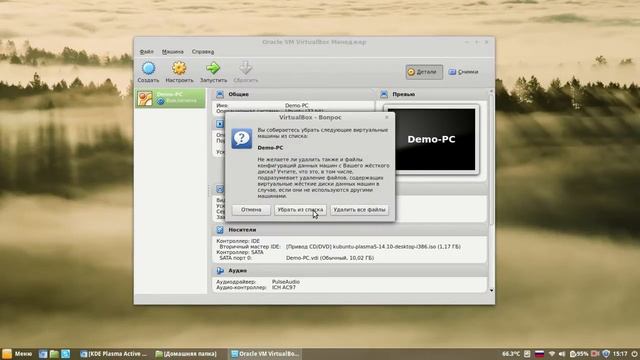Image resolution: width=640 pixels, height=360 pixels.
Task: Click the battery 95% indicator
Action: [x=579, y=354]
